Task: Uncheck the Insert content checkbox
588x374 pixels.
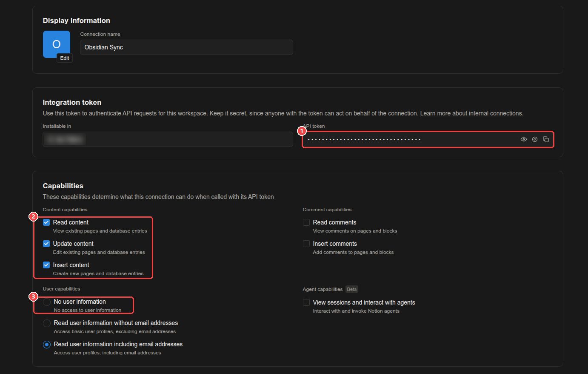Action: click(x=46, y=265)
